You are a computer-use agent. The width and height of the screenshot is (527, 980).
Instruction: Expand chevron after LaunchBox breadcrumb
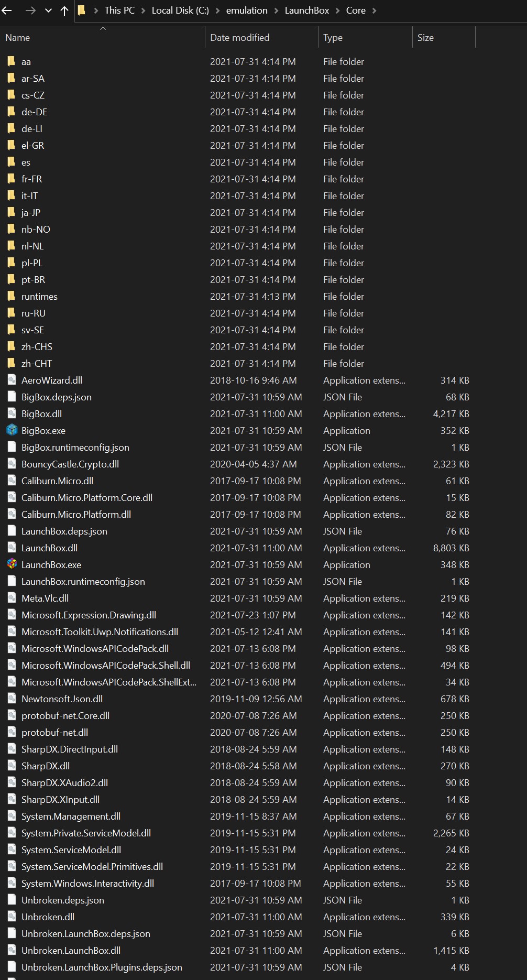click(338, 10)
